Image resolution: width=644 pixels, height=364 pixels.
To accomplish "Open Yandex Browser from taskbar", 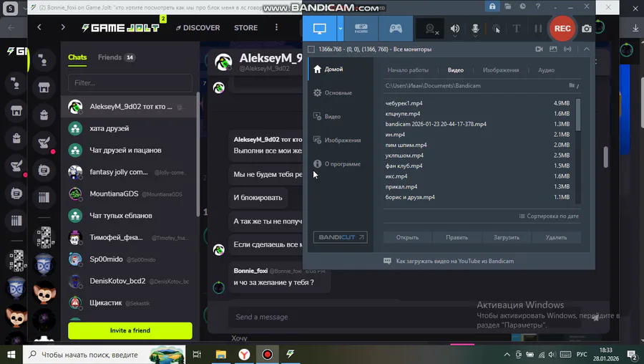I will pyautogui.click(x=244, y=354).
